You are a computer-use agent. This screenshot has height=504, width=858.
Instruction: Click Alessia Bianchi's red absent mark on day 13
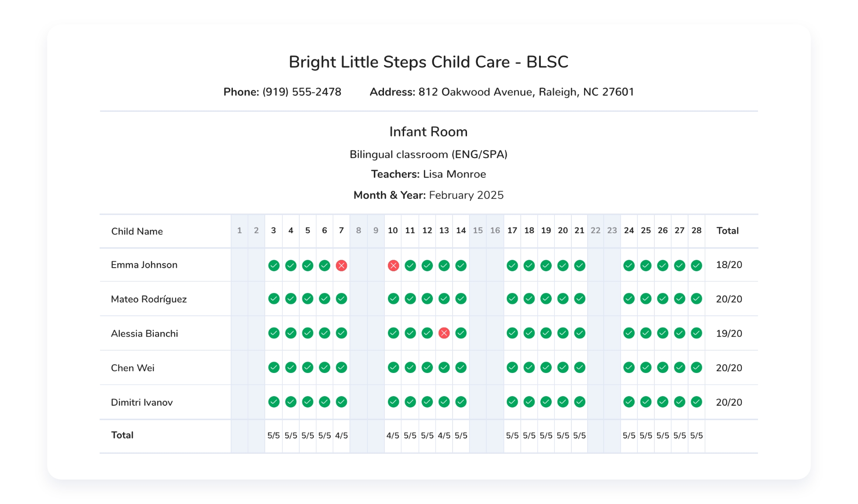pos(444,333)
